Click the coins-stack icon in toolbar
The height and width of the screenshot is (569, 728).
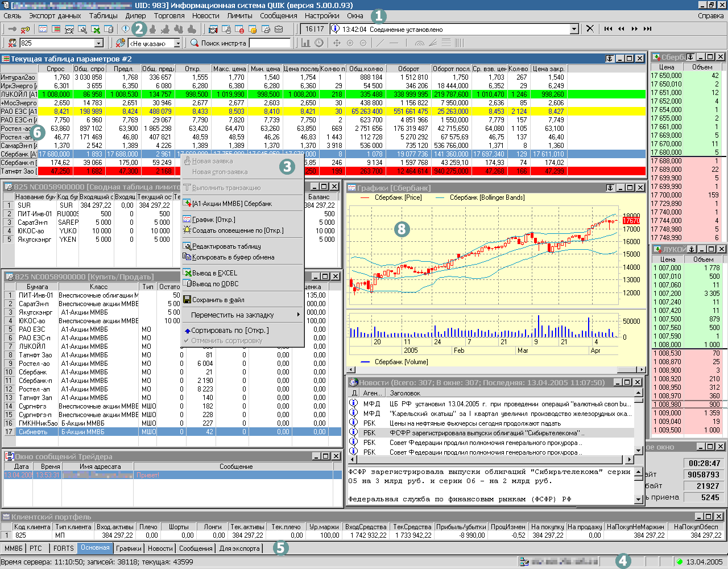coord(252,29)
